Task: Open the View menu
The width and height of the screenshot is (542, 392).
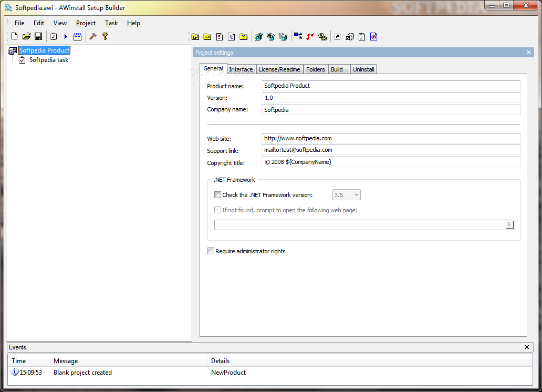Action: (60, 23)
